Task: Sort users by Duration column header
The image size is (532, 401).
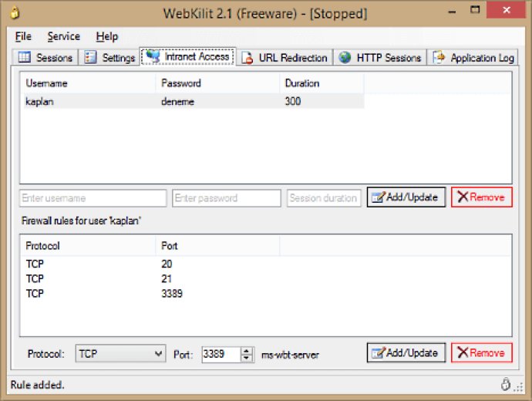Action: pyautogui.click(x=322, y=83)
